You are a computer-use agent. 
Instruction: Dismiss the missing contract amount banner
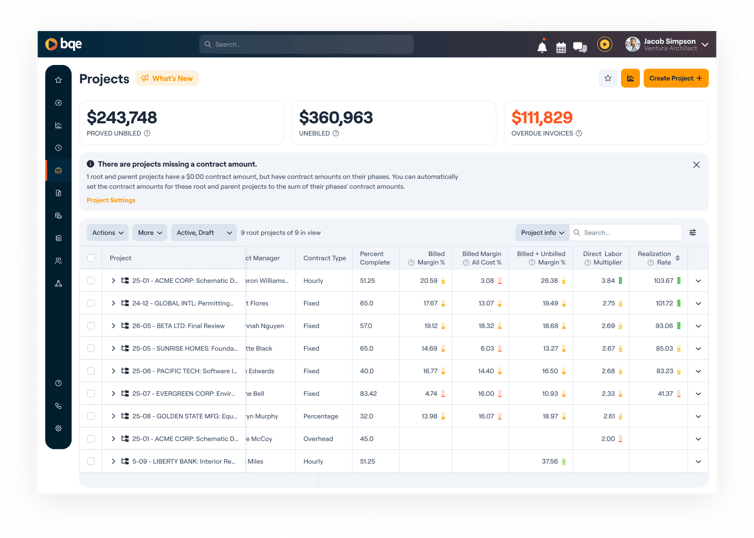[696, 165]
